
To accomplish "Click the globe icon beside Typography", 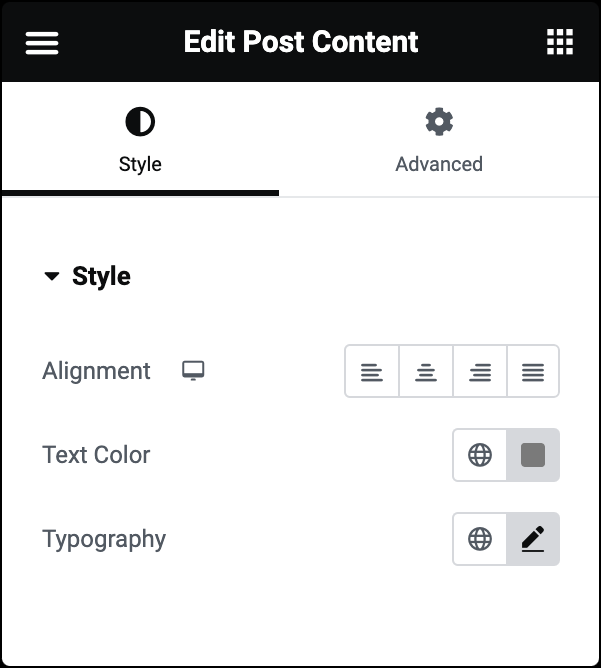I will (x=480, y=539).
